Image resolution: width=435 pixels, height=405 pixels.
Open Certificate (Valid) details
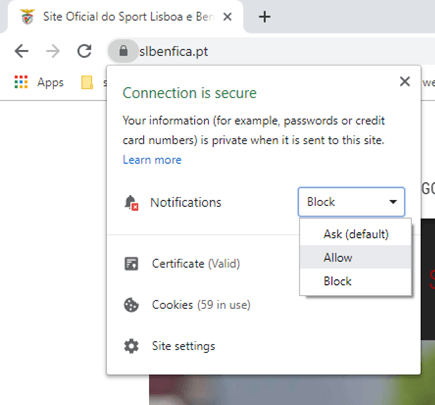pyautogui.click(x=196, y=264)
